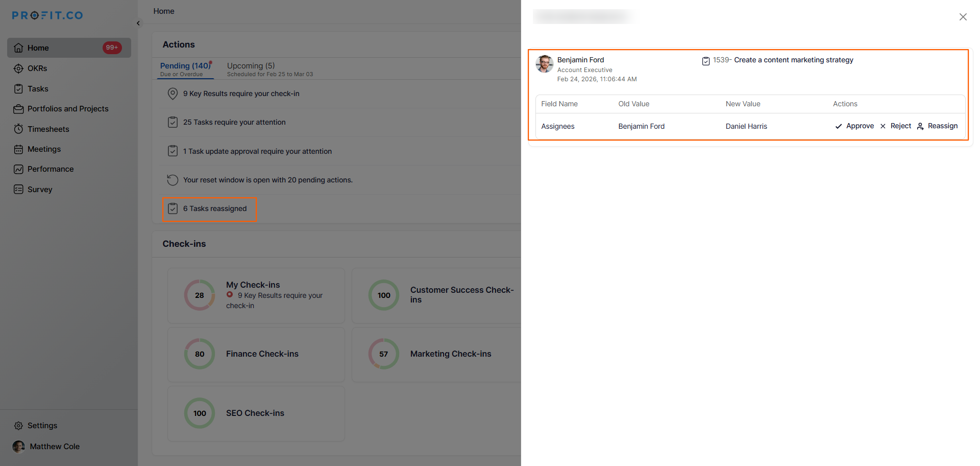Go to OKRs in the sidebar

pos(37,68)
